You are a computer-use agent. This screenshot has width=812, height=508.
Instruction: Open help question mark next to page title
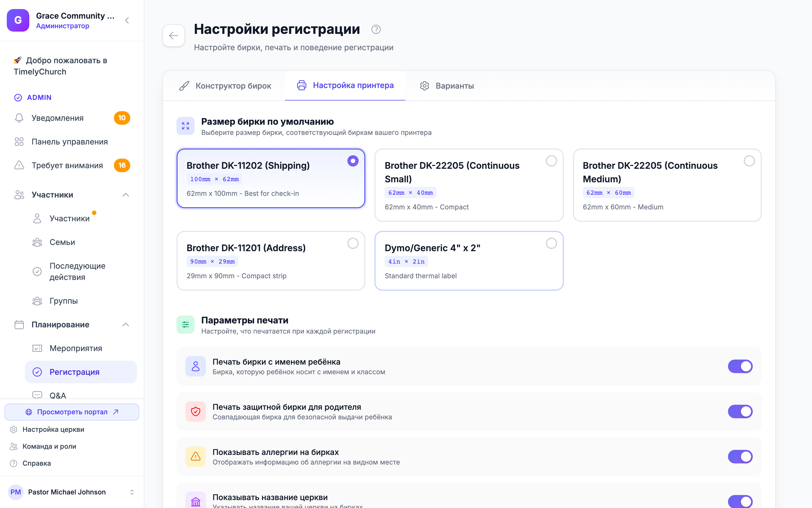point(376,30)
